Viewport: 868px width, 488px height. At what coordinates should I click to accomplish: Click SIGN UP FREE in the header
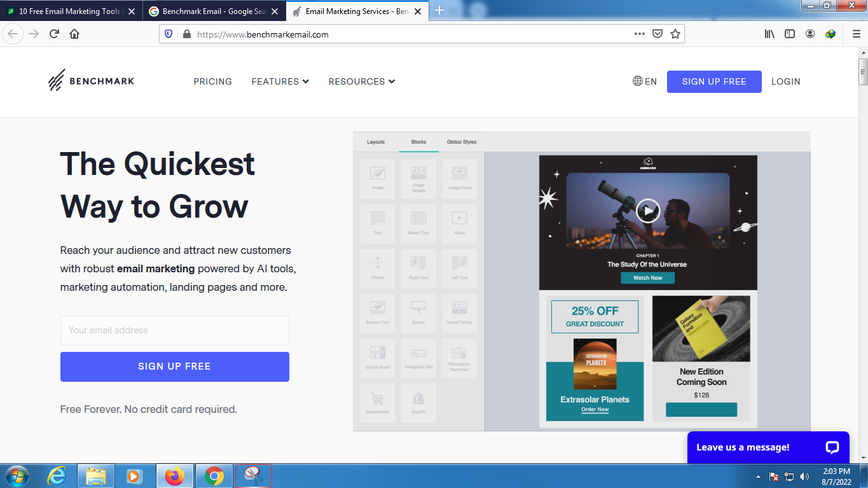pyautogui.click(x=714, y=81)
